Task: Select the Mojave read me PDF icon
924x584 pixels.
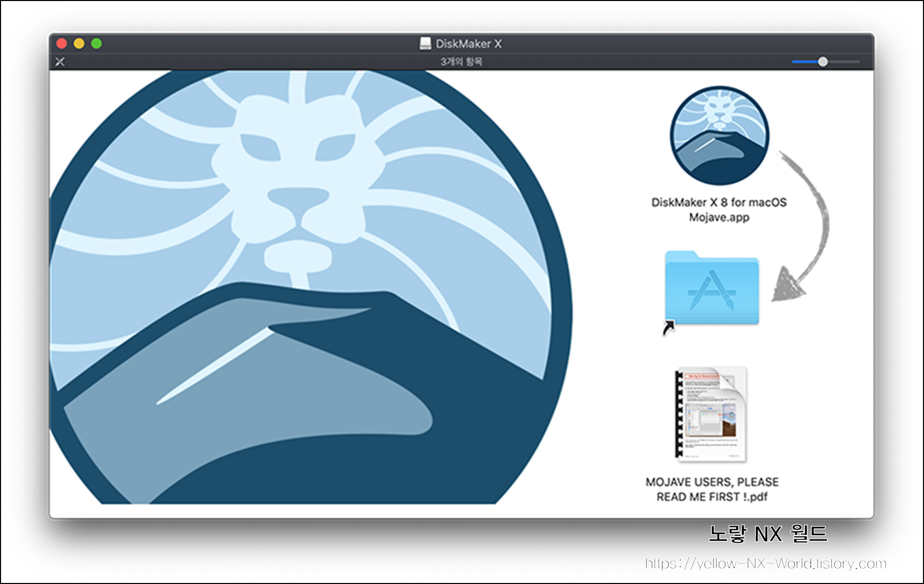Action: point(711,415)
